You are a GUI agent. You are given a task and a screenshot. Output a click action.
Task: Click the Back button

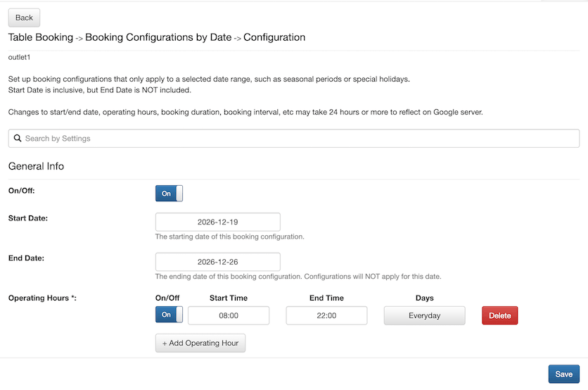(x=24, y=18)
